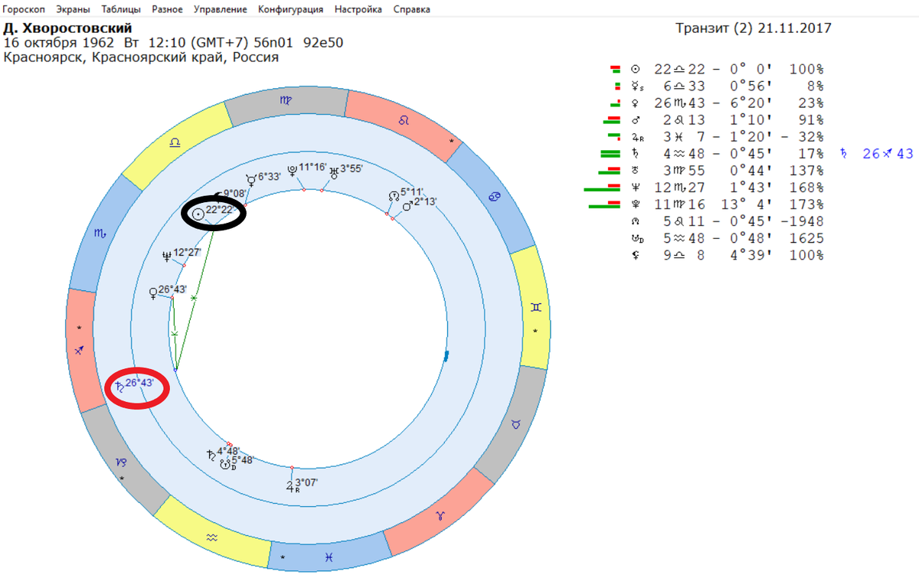The image size is (919, 588).
Task: Click the Neptune symbol in the positions table
Action: (634, 188)
